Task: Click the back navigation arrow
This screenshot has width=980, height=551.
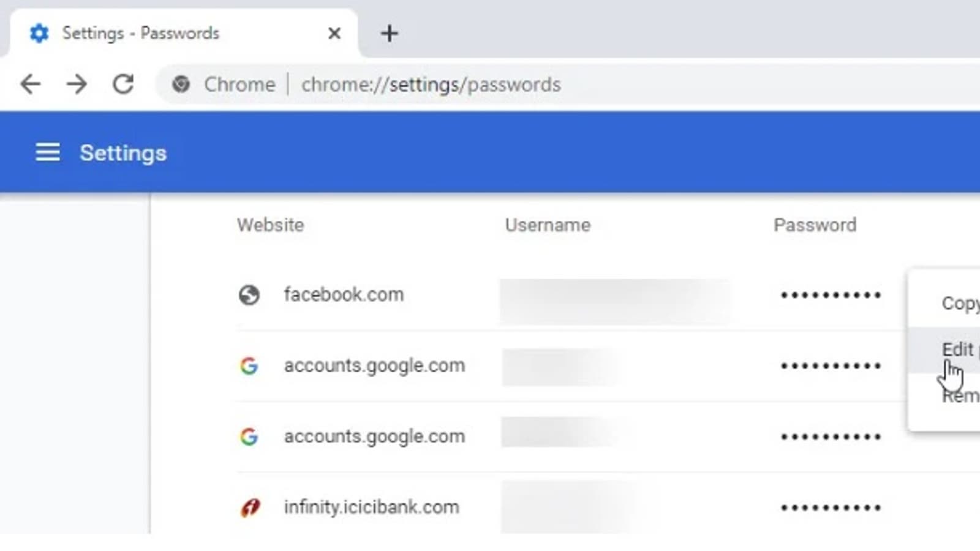Action: tap(31, 84)
